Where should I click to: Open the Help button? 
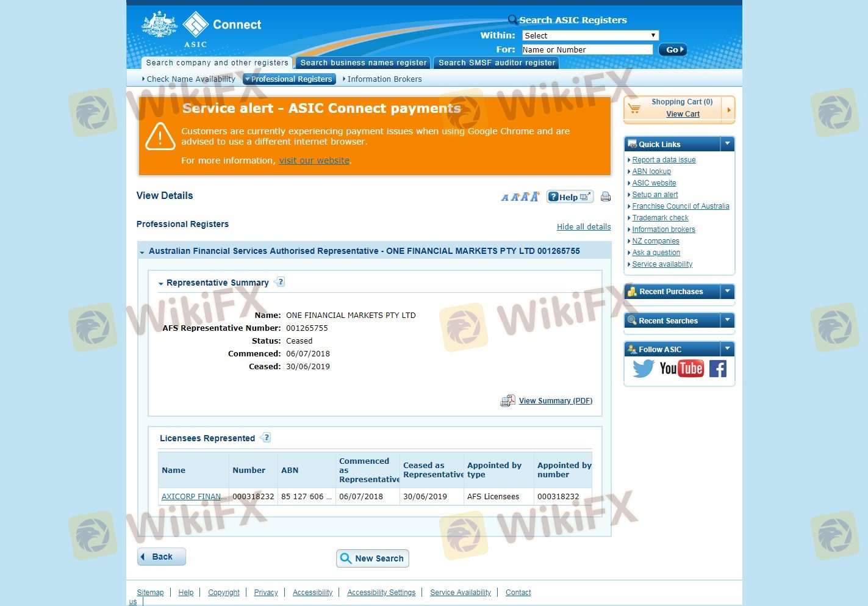570,197
